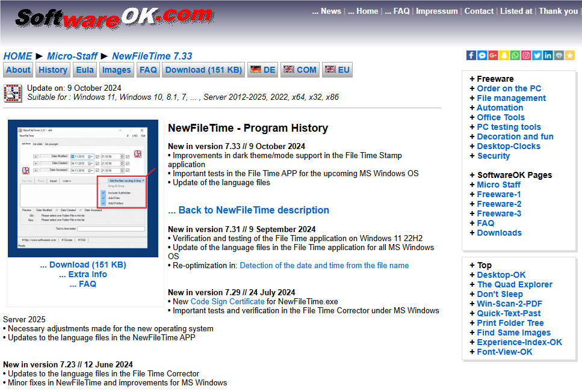This screenshot has width=582, height=392.
Task: Open Freeware-3 page
Action: 499,213
